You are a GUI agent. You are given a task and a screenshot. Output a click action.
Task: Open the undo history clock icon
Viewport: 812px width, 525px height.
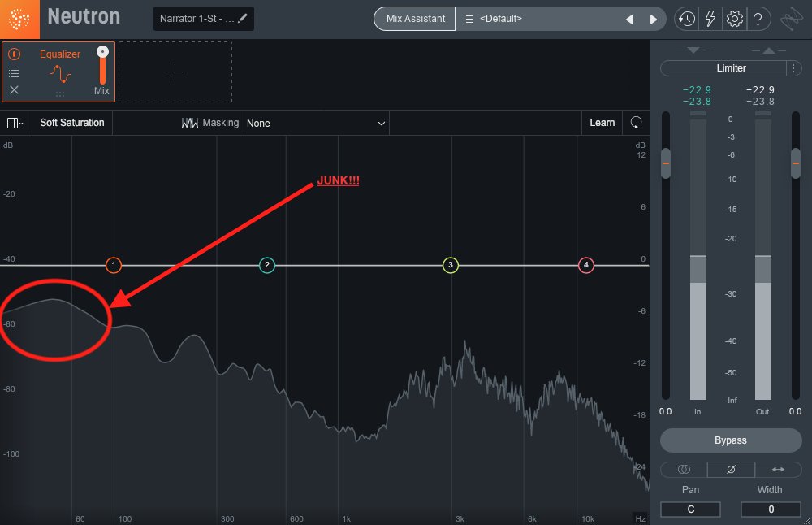[x=687, y=20]
